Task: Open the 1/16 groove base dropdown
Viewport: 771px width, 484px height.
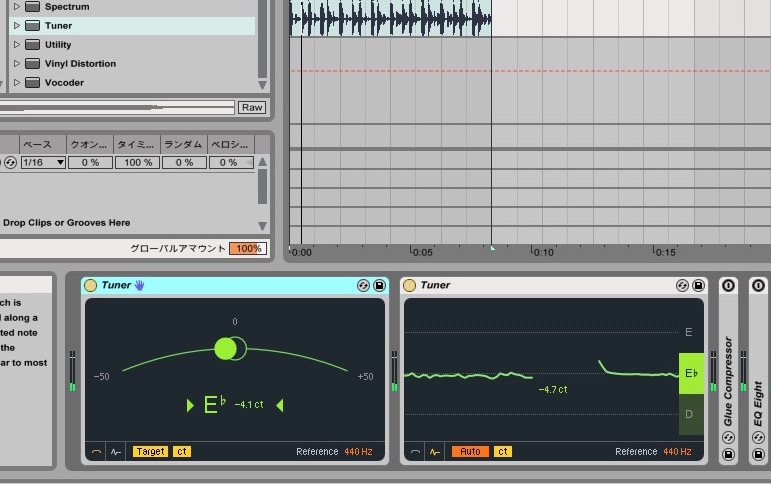Action: click(x=43, y=162)
